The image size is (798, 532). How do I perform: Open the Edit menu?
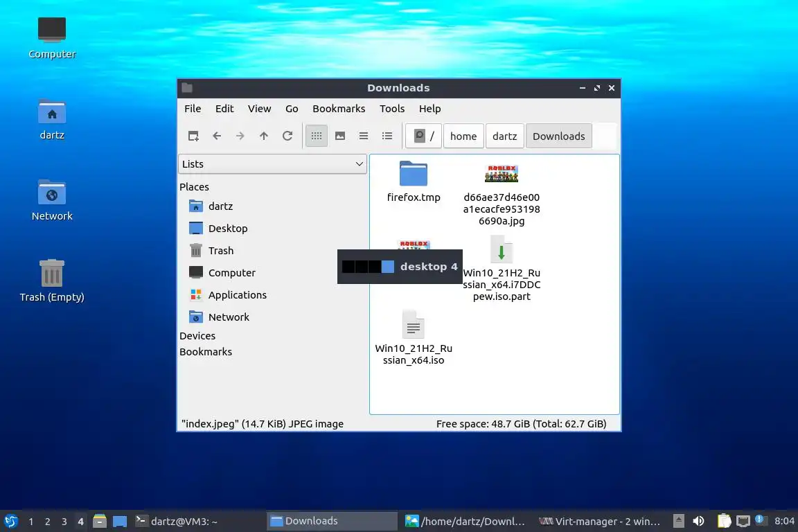tap(224, 109)
